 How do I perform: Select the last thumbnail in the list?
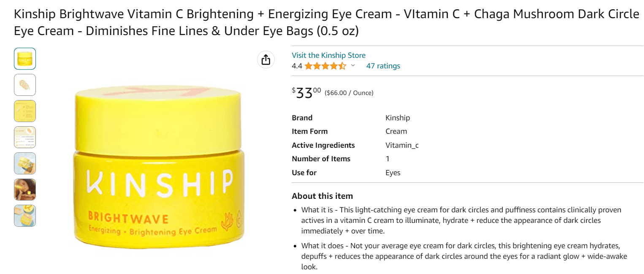tap(25, 216)
